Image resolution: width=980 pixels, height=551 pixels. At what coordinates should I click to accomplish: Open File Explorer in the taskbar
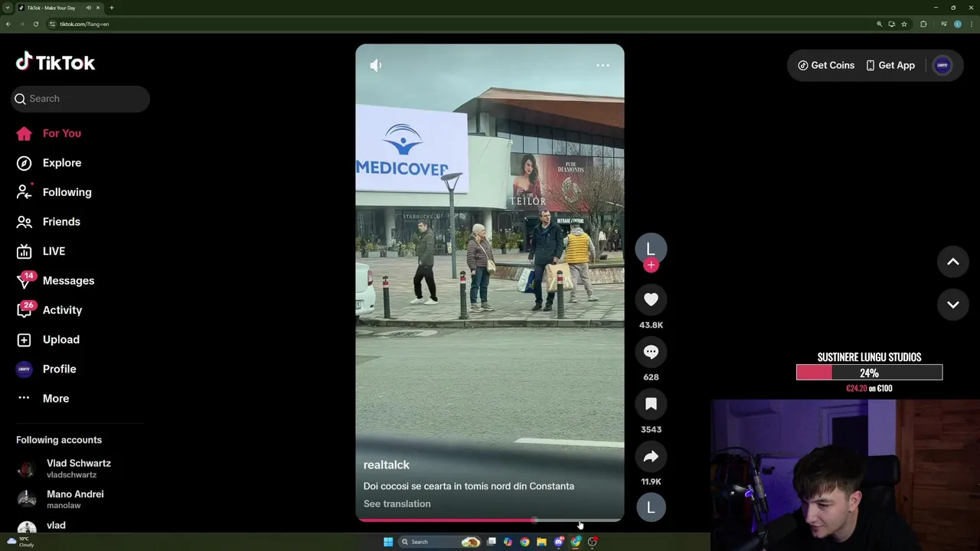tap(541, 542)
